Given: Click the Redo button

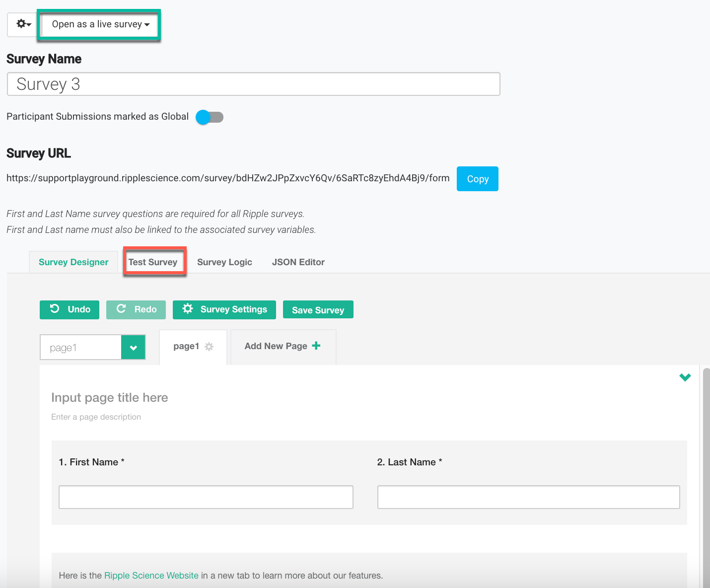Looking at the screenshot, I should point(136,309).
